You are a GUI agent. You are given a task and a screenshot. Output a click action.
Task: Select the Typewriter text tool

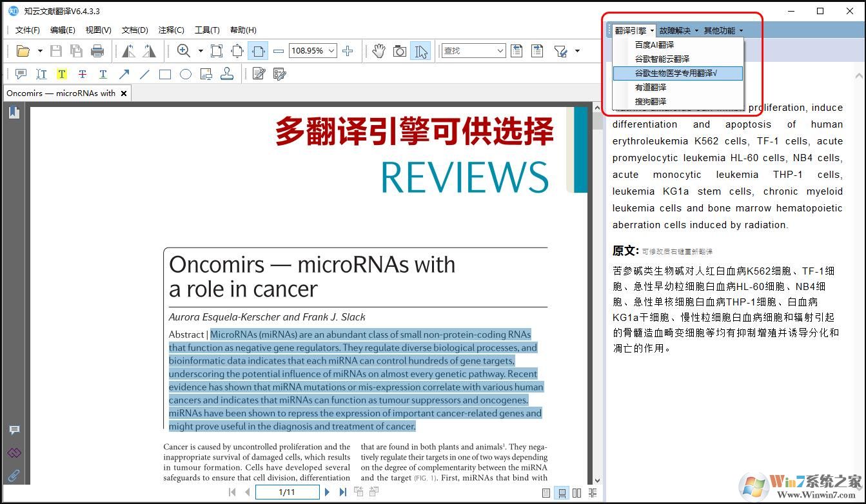[x=41, y=74]
